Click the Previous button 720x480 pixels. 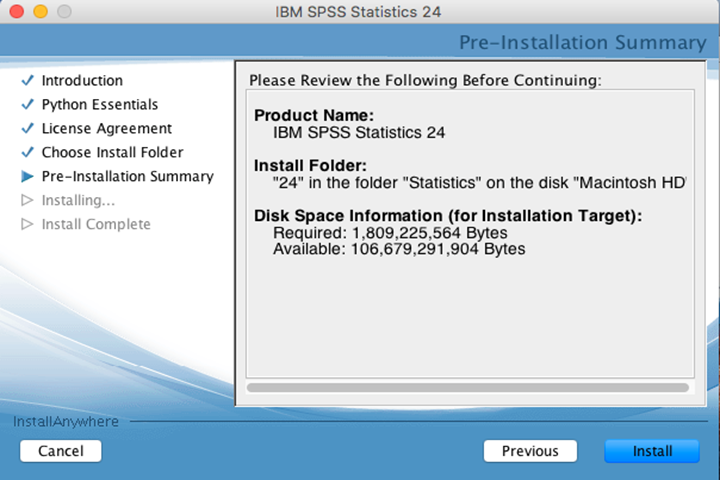tap(530, 451)
